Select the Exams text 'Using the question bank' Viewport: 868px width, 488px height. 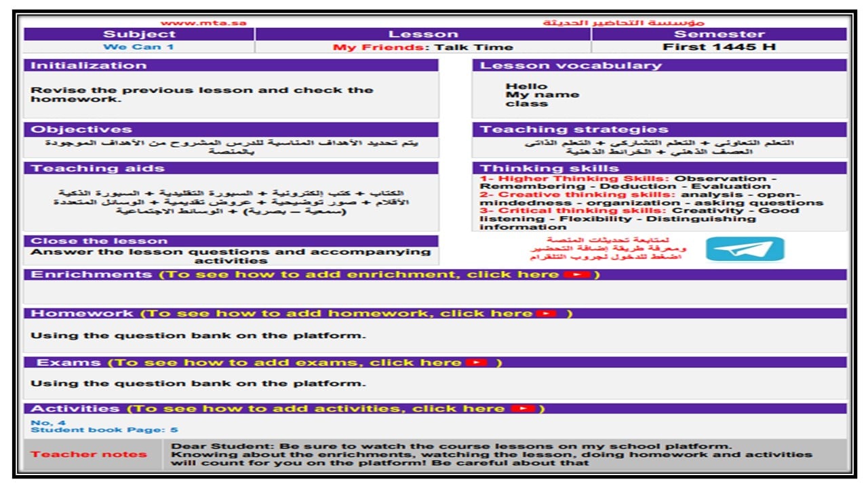click(x=198, y=384)
